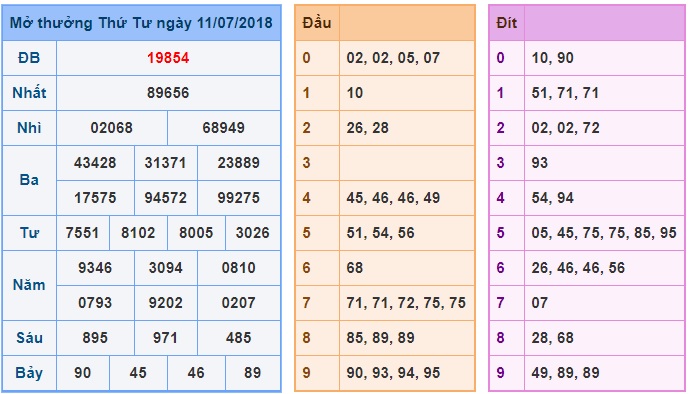Select the Tư prize number 7551
The height and width of the screenshot is (394, 690).
point(82,233)
